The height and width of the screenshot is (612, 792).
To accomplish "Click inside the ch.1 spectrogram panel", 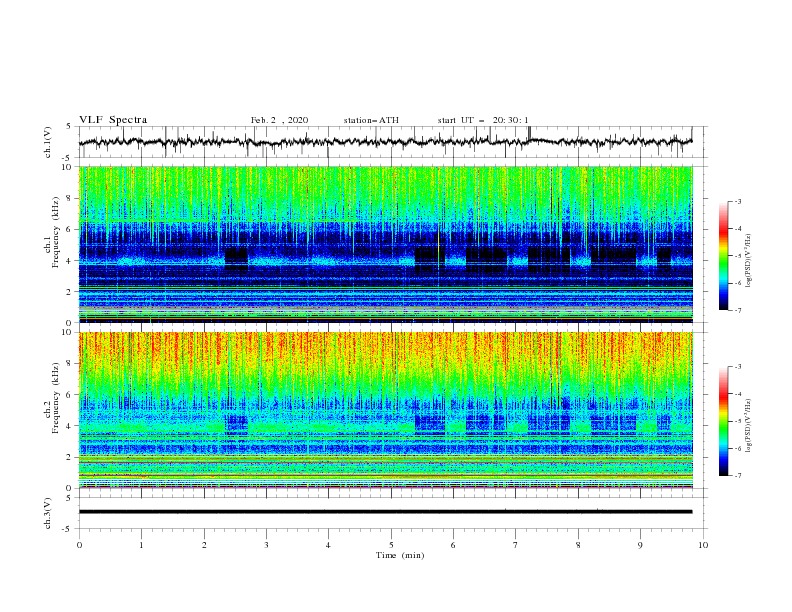I will (x=385, y=244).
